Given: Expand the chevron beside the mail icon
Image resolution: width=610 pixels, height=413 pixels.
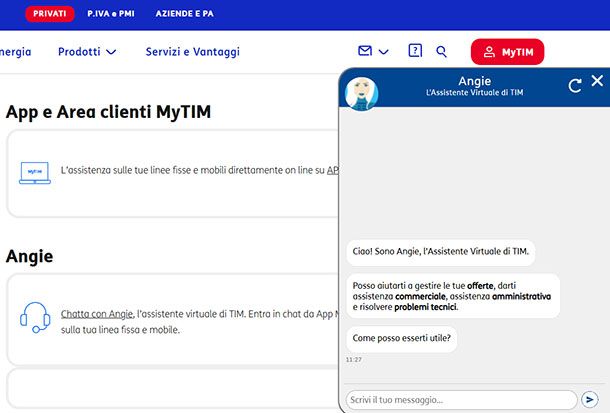Looking at the screenshot, I should [x=384, y=52].
